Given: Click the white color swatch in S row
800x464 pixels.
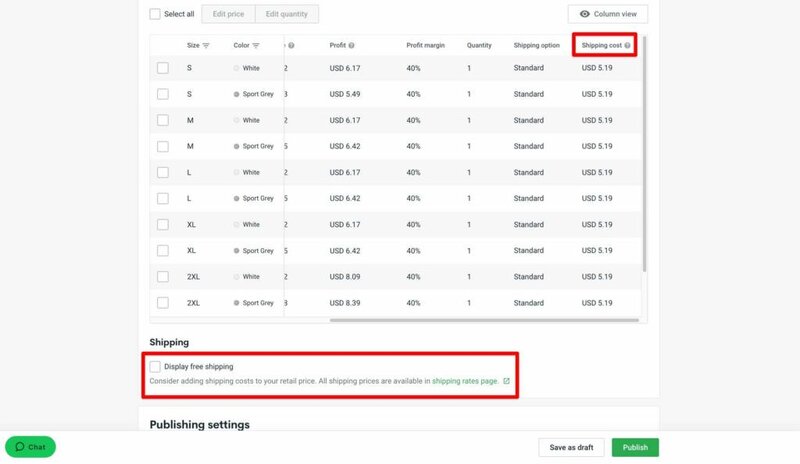Looking at the screenshot, I should [x=236, y=68].
